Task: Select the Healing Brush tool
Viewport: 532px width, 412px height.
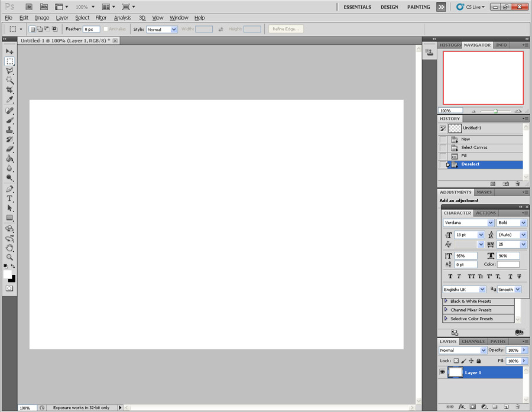Action: [9, 111]
